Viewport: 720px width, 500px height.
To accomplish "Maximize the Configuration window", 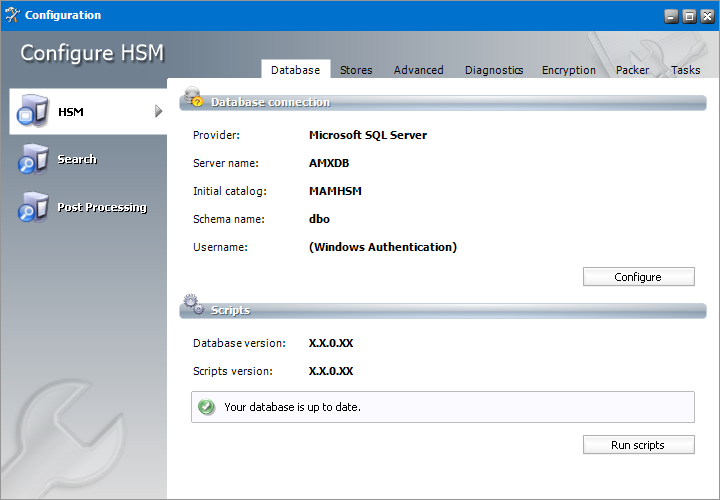I will coord(688,16).
